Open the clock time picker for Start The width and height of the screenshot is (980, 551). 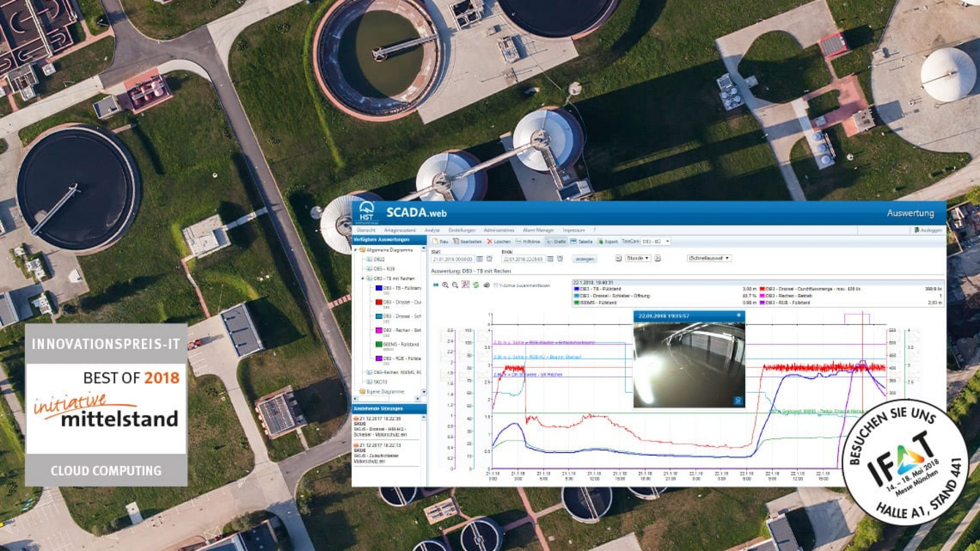coord(489,259)
